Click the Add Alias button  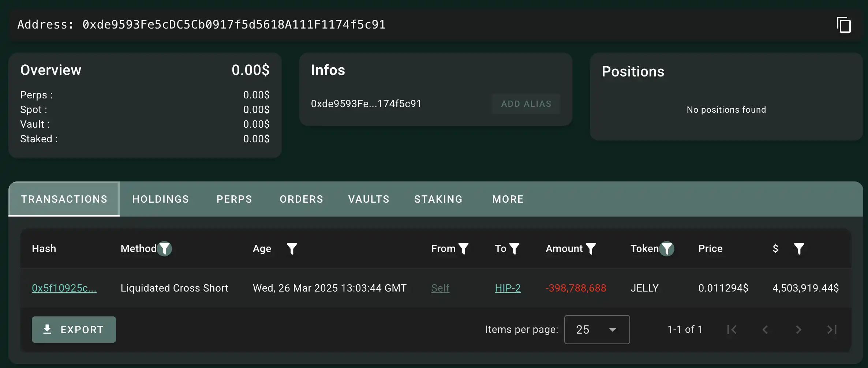point(526,104)
